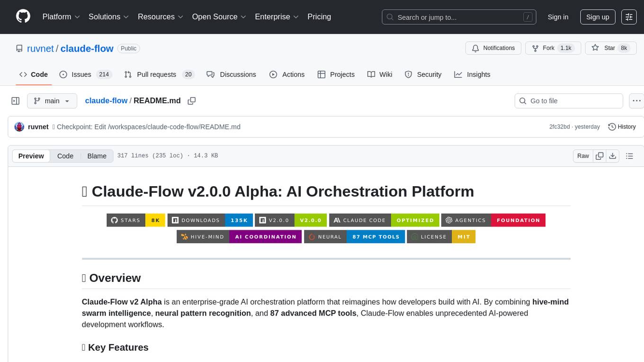Click the Hive-Mind AI Coordination badge
The image size is (644, 362).
pyautogui.click(x=239, y=236)
